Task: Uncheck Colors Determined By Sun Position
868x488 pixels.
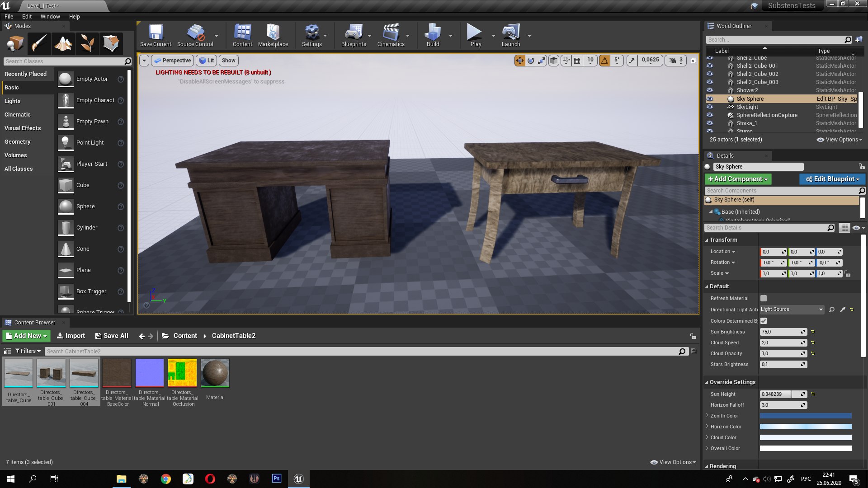Action: [764, 321]
